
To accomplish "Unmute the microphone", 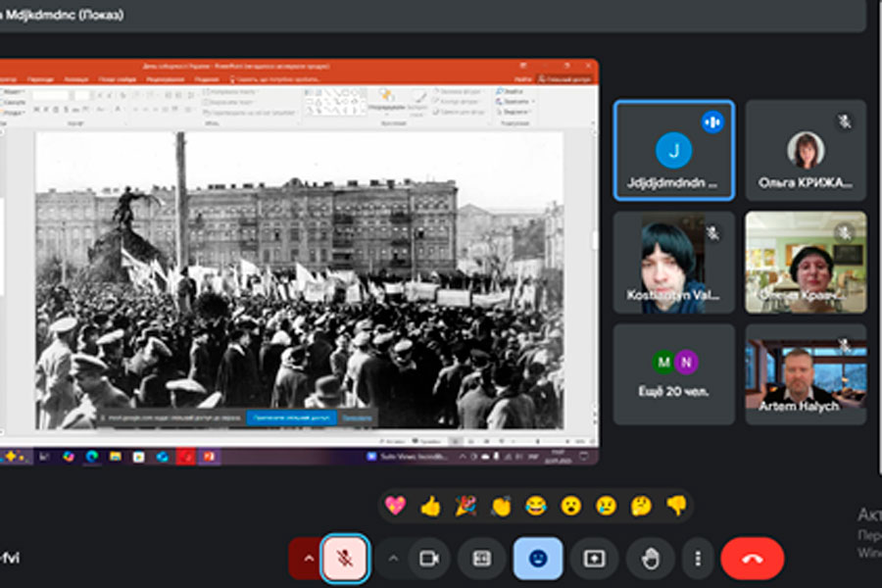I will (344, 558).
